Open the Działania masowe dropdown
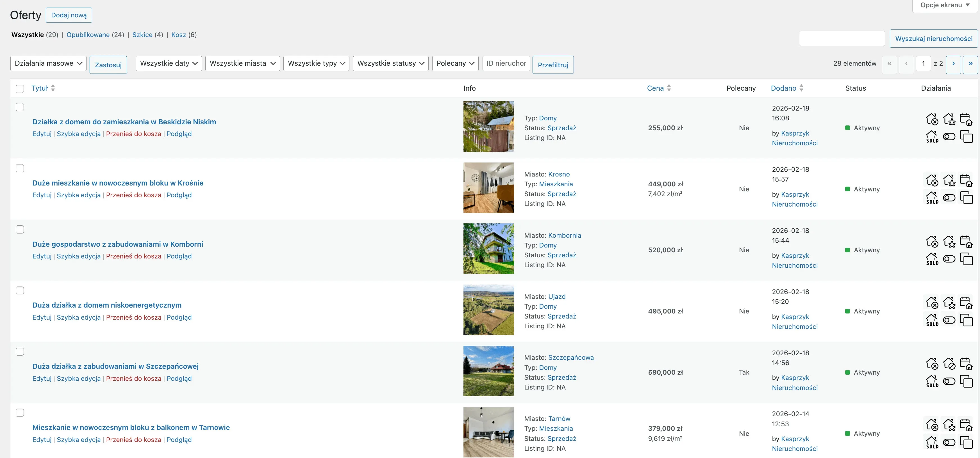 (x=48, y=63)
